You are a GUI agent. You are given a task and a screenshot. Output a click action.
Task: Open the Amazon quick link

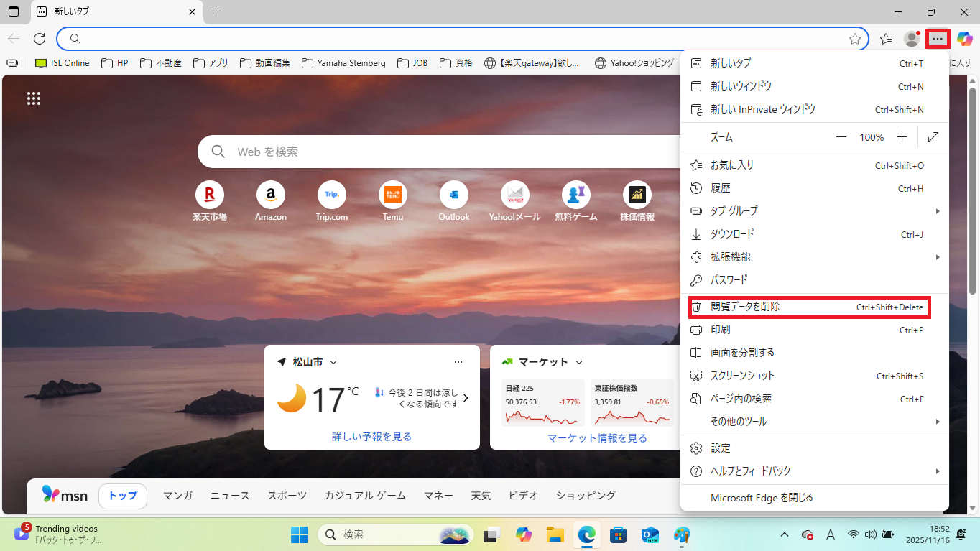271,195
